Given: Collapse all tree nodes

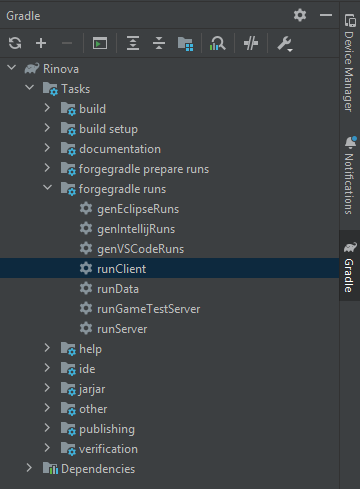Looking at the screenshot, I should coord(159,43).
